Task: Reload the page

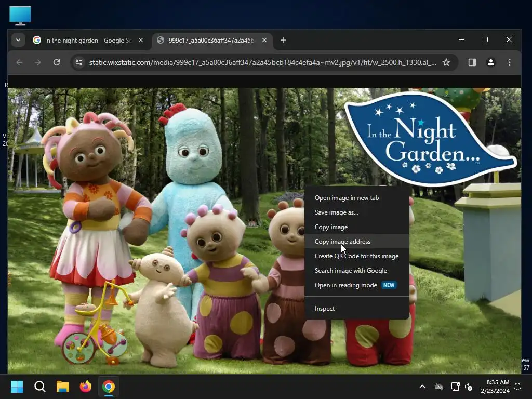Action: 57,62
